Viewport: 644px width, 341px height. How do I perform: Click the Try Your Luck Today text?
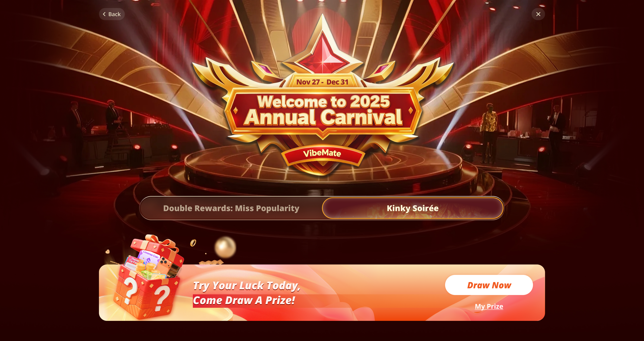247,286
